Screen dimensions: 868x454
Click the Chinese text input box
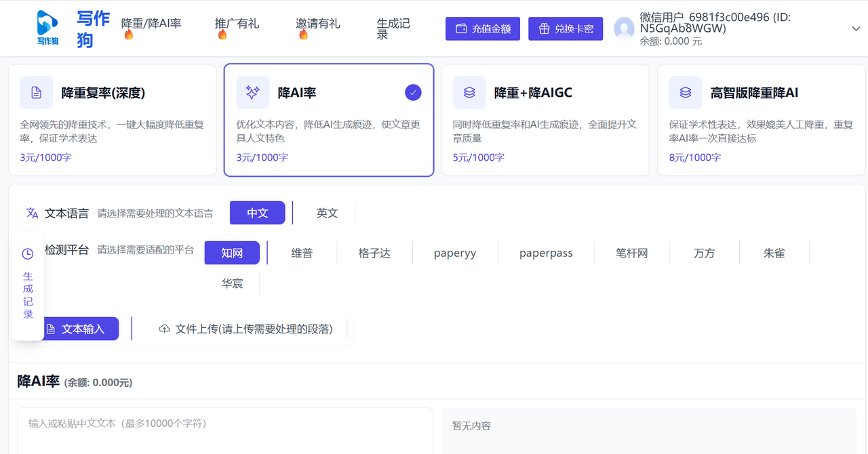[x=225, y=431]
